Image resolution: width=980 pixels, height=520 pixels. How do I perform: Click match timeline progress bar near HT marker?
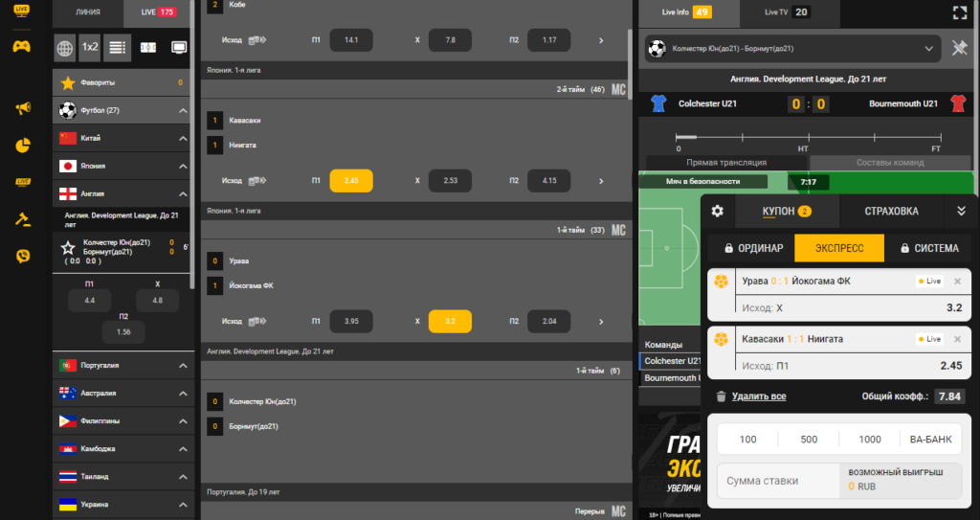(809, 136)
